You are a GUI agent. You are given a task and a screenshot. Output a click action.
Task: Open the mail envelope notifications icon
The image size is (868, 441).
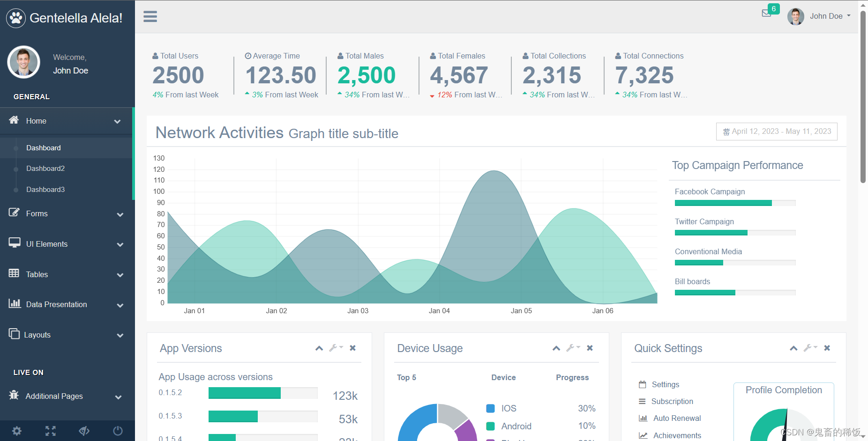click(x=766, y=13)
